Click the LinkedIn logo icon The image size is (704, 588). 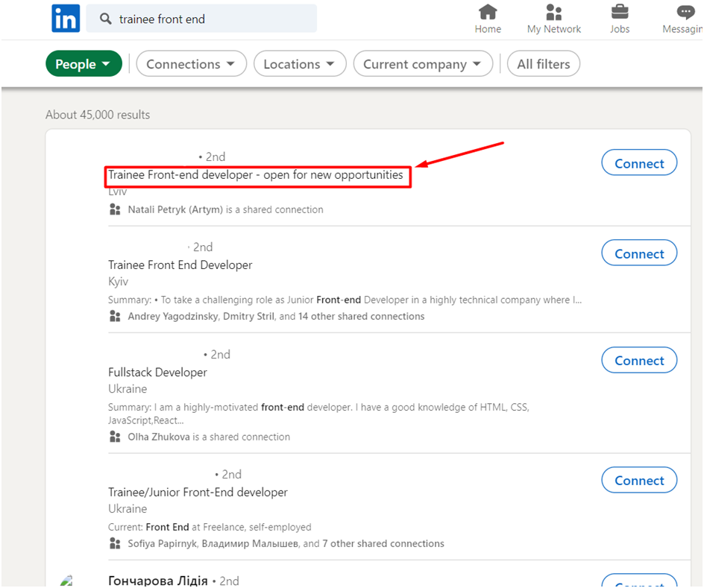tap(66, 19)
